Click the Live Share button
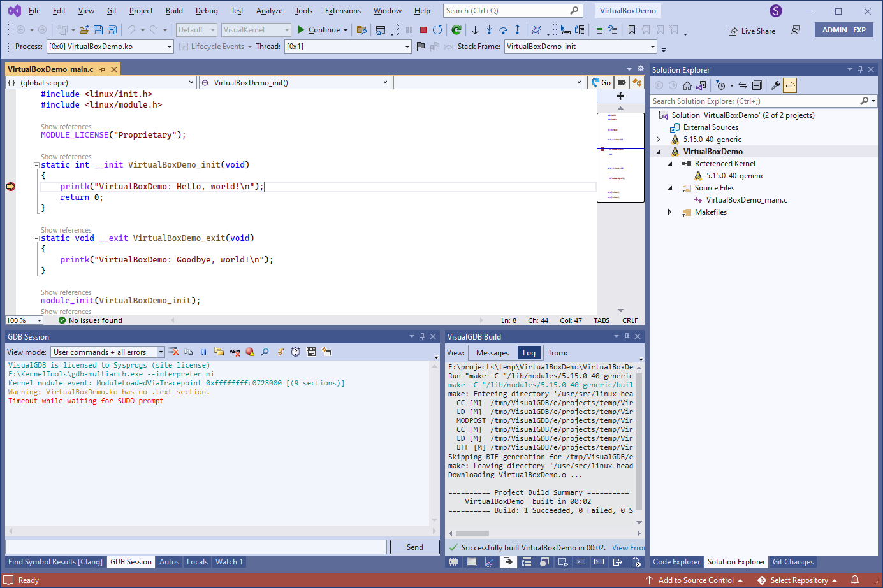 pyautogui.click(x=752, y=31)
